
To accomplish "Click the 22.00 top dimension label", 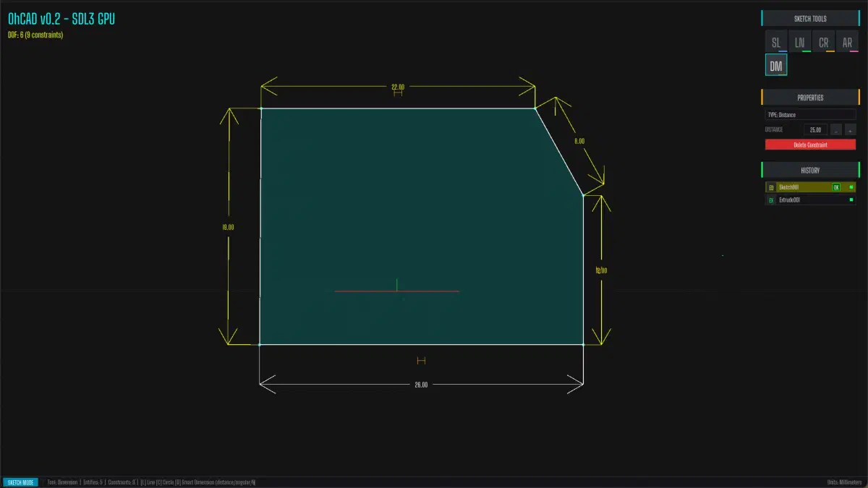I will coord(398,87).
